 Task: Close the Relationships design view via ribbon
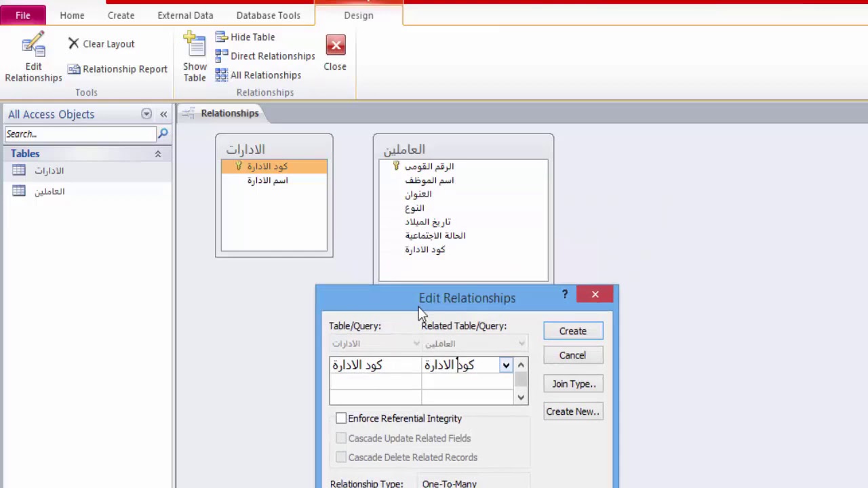[x=335, y=53]
